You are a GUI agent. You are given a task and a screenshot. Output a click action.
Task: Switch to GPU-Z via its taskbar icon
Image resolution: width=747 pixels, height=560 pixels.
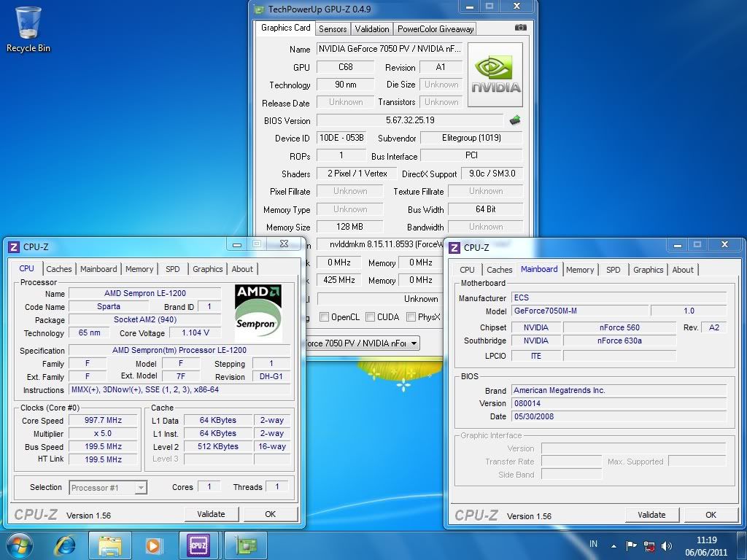246,545
